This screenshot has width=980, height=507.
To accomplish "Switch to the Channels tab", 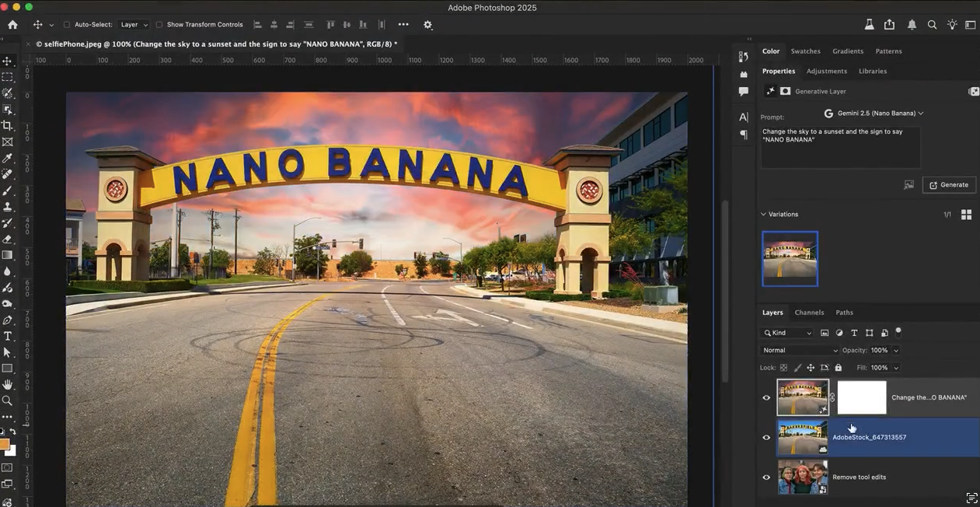I will pyautogui.click(x=809, y=312).
